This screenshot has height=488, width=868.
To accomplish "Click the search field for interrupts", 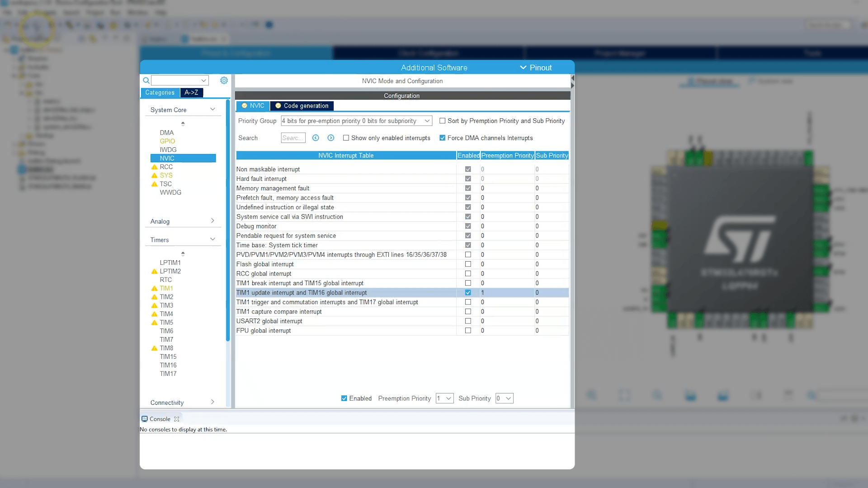I will [292, 138].
